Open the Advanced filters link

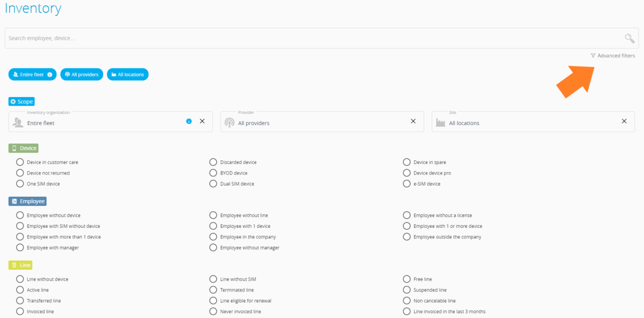(x=616, y=56)
